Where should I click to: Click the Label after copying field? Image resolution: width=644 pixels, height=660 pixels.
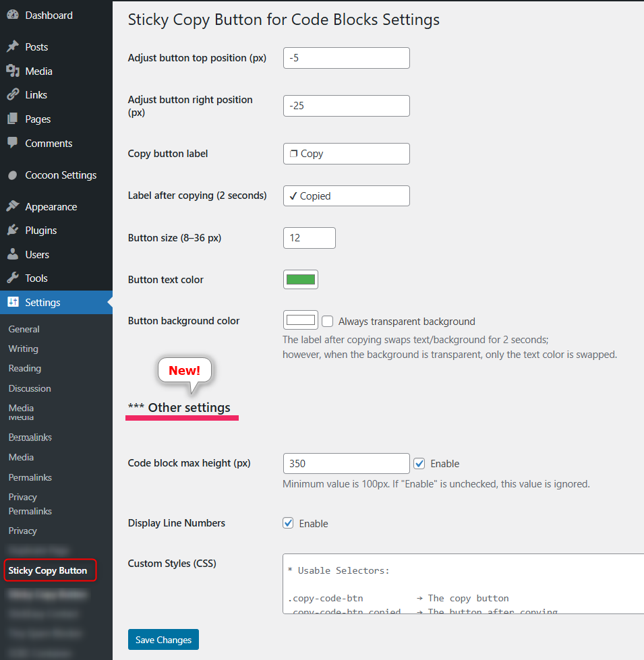347,196
